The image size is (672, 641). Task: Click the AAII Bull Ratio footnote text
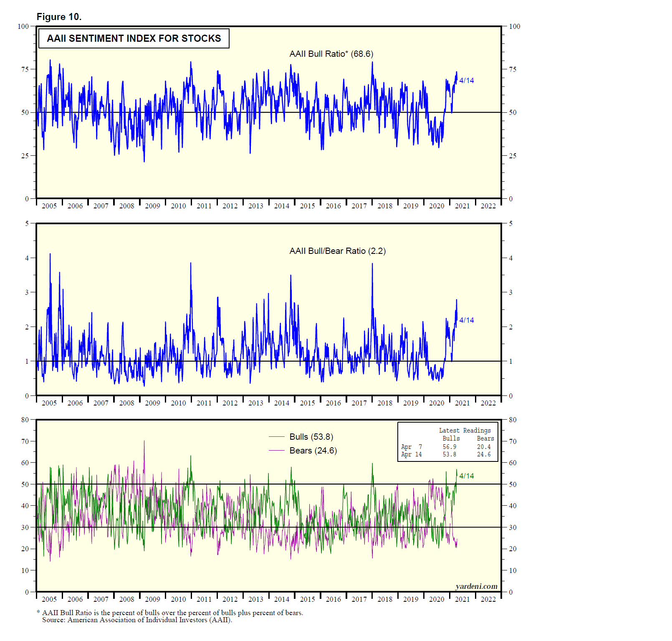pos(172,613)
